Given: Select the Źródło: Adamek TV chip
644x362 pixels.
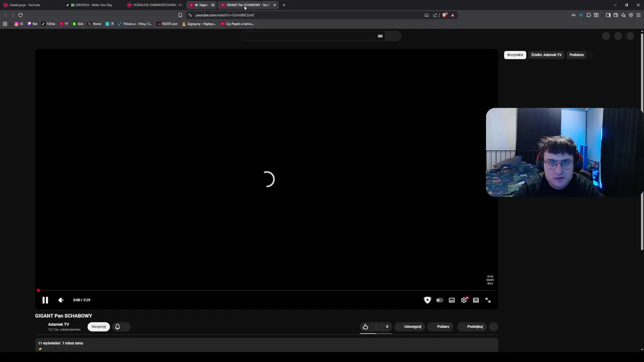Looking at the screenshot, I should coord(546,55).
